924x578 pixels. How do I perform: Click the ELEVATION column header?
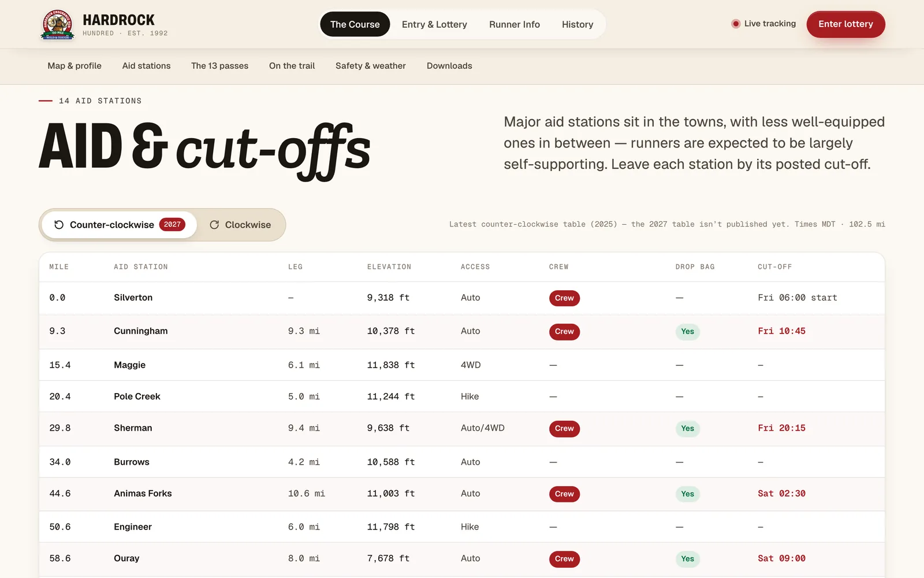click(x=389, y=267)
